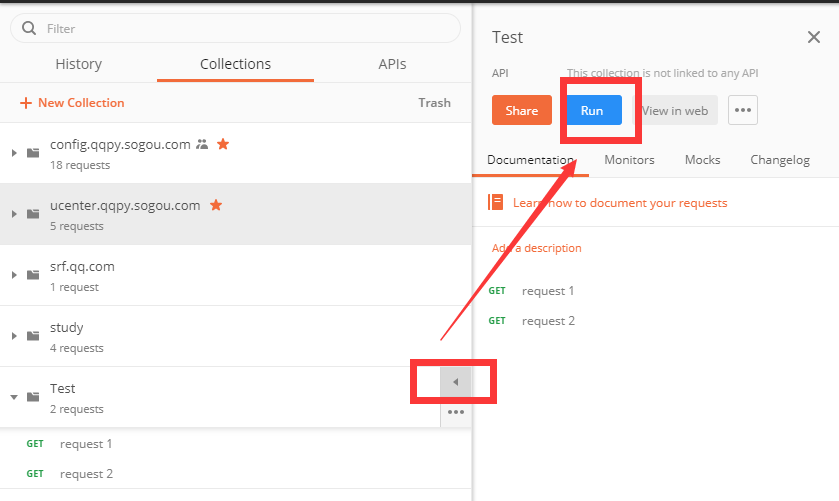Click shared team icon on config.qqpy.sogou.com

[202, 144]
